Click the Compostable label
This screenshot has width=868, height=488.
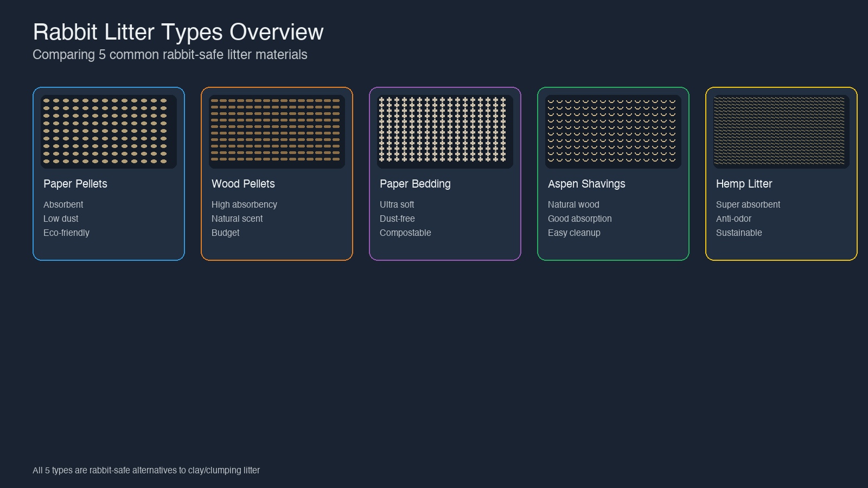tap(405, 233)
